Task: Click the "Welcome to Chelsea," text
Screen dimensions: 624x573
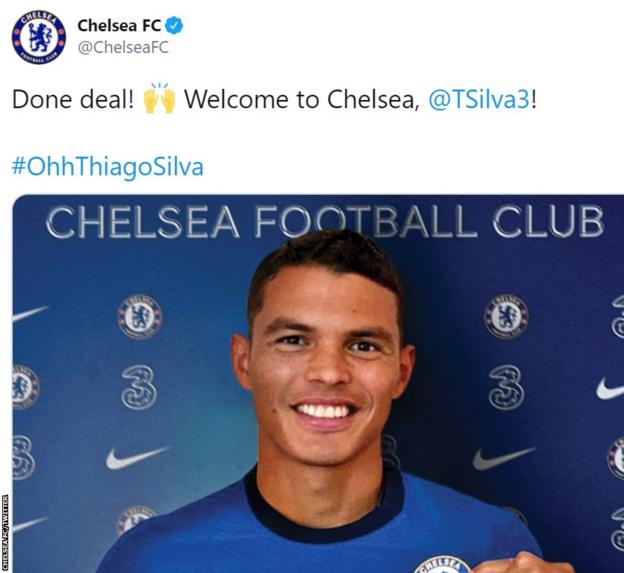Action: [x=302, y=99]
